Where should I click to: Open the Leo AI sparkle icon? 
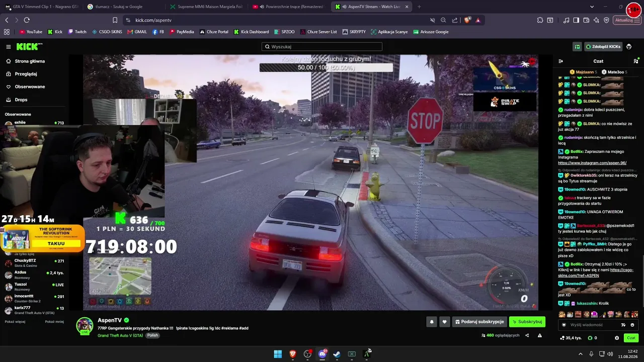click(x=596, y=20)
